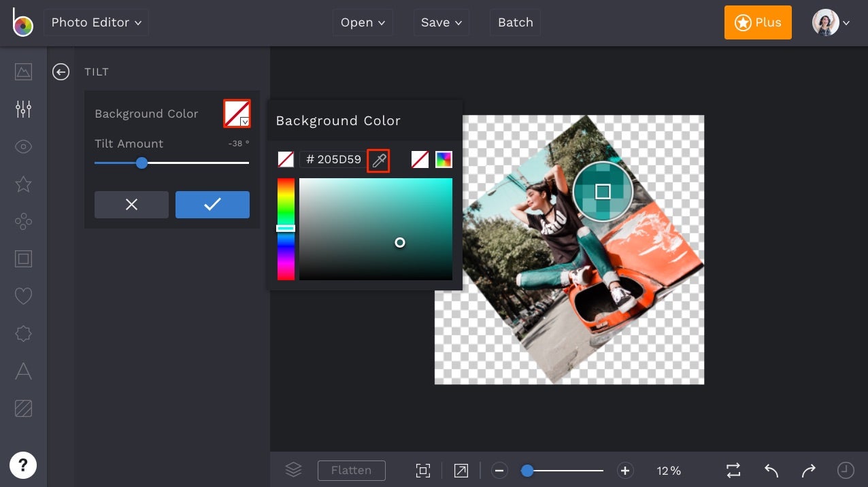Viewport: 868px width, 487px height.
Task: Undo the last action
Action: point(771,470)
